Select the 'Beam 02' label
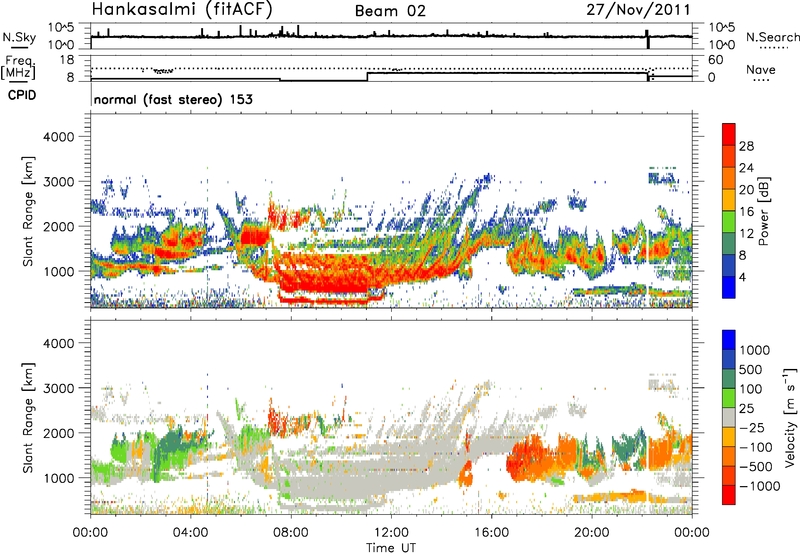 pos(390,11)
